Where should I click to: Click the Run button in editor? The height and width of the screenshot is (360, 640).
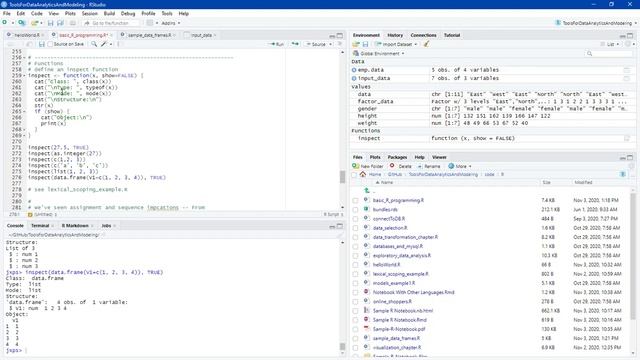[x=277, y=44]
